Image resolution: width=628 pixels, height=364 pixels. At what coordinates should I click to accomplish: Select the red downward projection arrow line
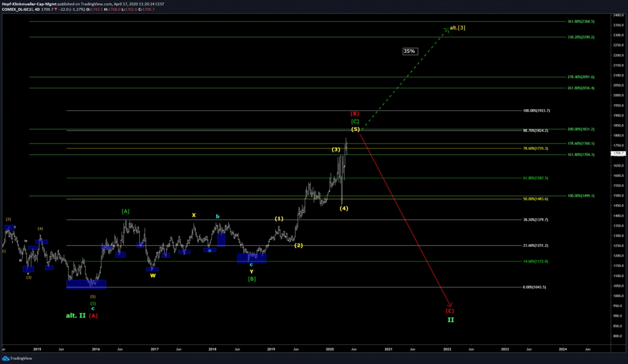405,219
